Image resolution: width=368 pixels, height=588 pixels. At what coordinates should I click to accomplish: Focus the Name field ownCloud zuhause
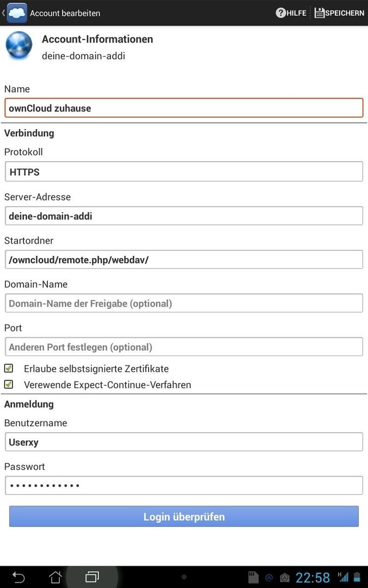coord(184,108)
